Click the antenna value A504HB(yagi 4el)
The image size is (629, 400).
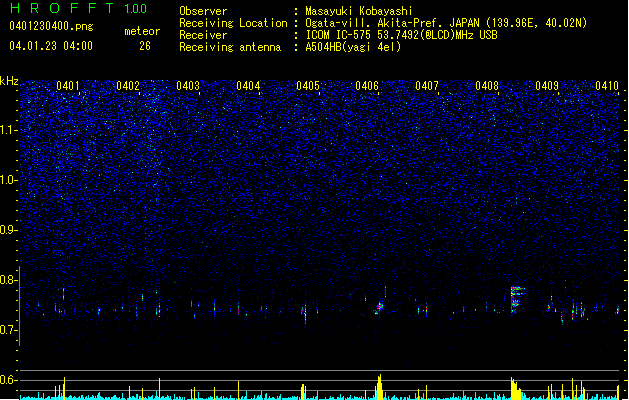[x=353, y=47]
